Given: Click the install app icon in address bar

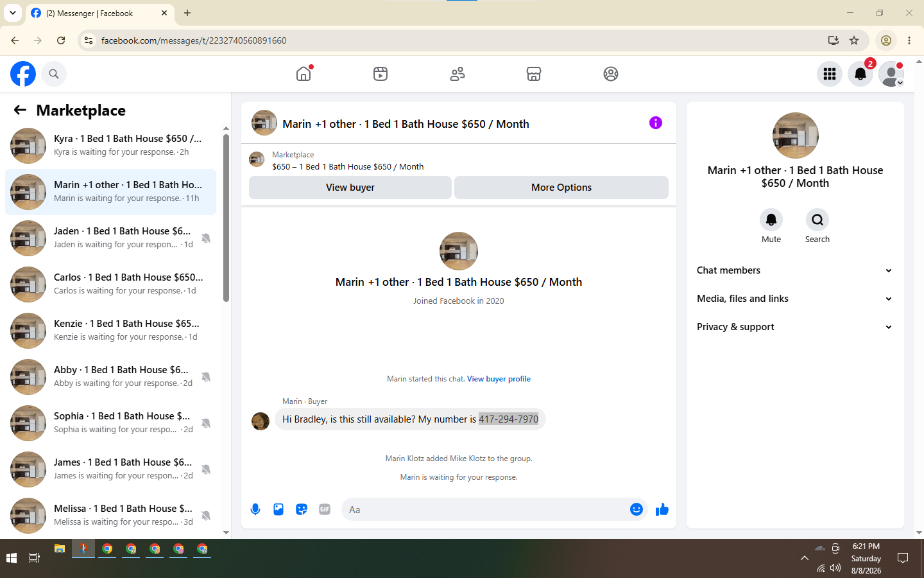Looking at the screenshot, I should (x=834, y=40).
